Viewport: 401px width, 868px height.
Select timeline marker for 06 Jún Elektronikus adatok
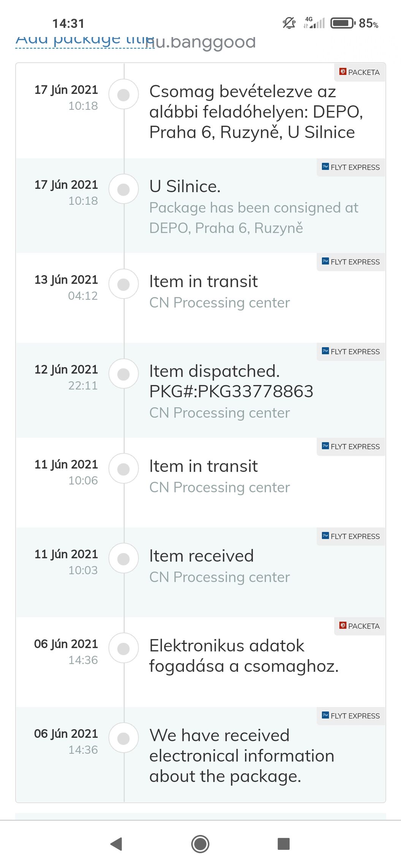(x=124, y=649)
